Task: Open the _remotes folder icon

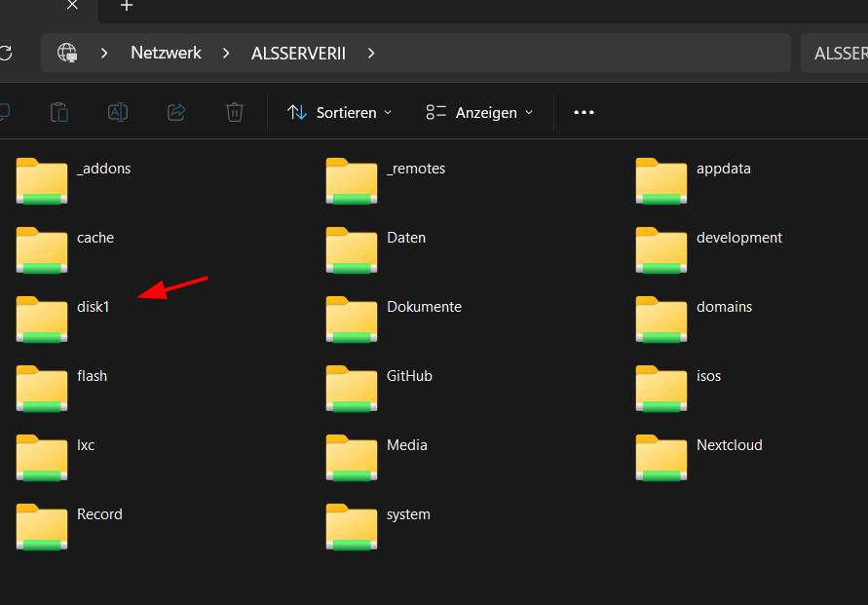Action: [352, 181]
